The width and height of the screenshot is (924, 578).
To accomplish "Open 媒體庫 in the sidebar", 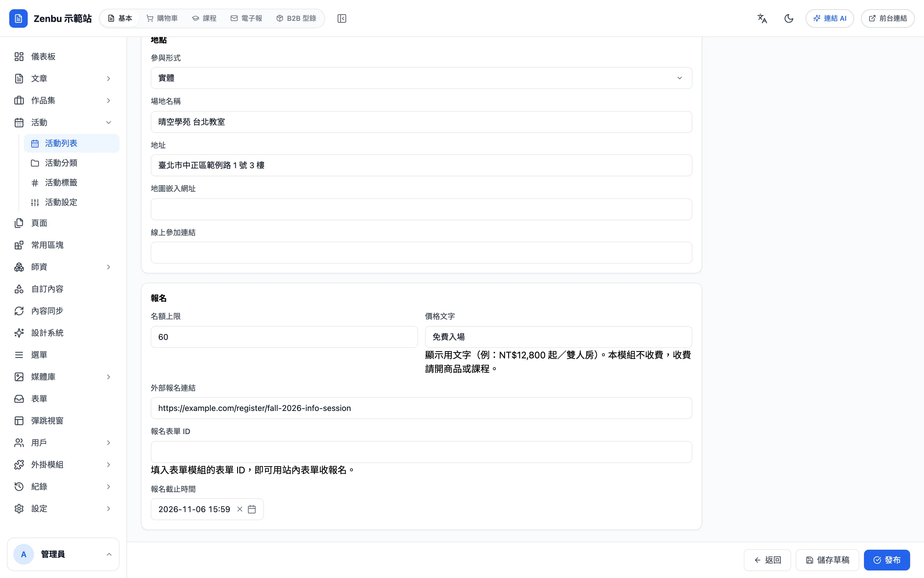I will tap(63, 377).
